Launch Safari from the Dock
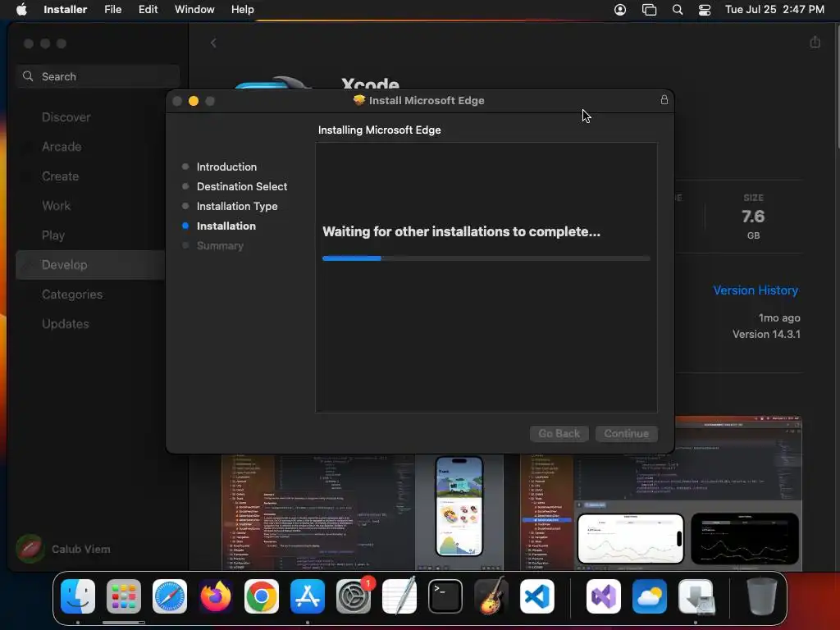 tap(170, 596)
